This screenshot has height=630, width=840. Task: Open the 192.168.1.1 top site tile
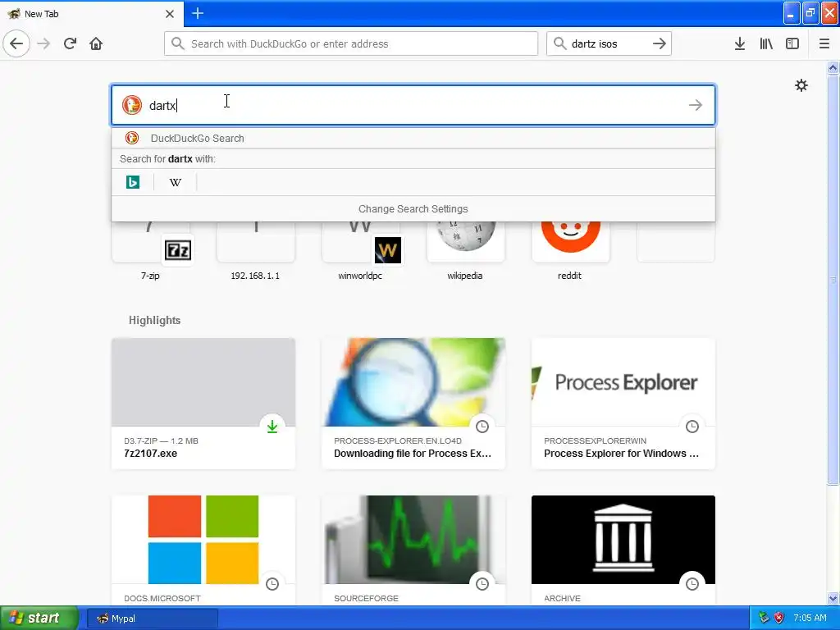tap(256, 251)
